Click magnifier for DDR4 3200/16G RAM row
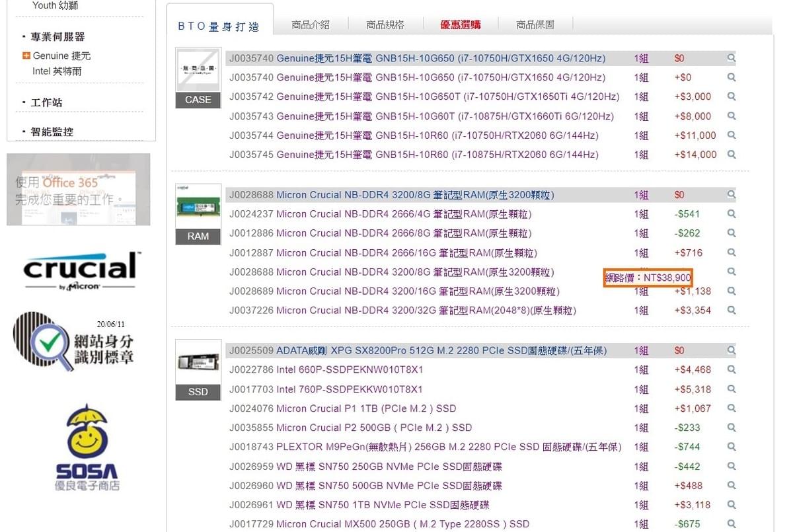Screen dimensions: 793x532 [x=732, y=291]
